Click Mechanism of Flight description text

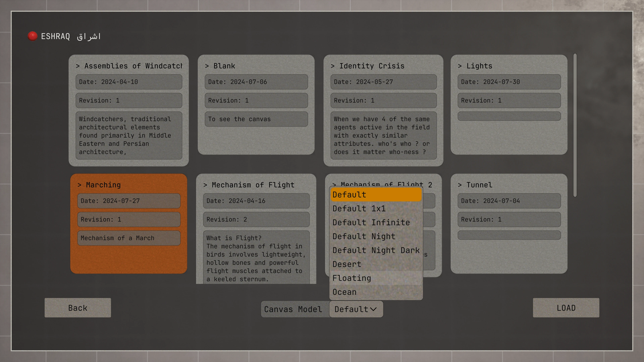pyautogui.click(x=256, y=258)
